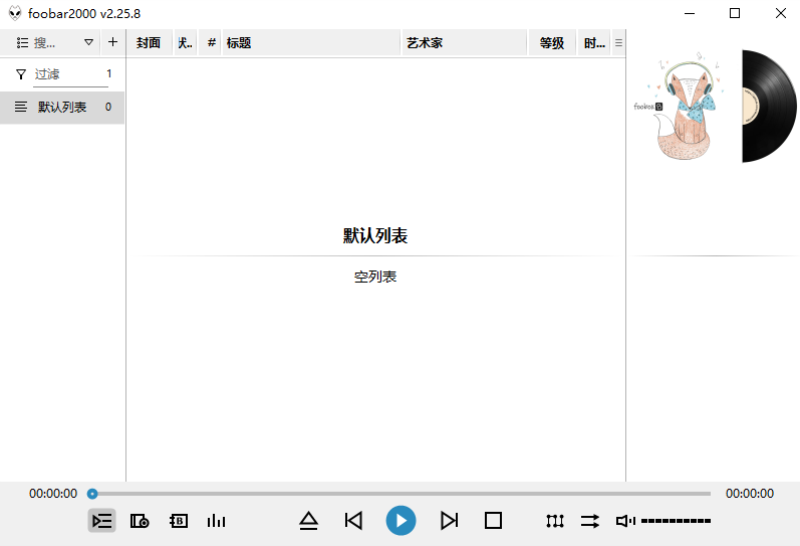Focus the 过滤 filter input field

click(70, 75)
